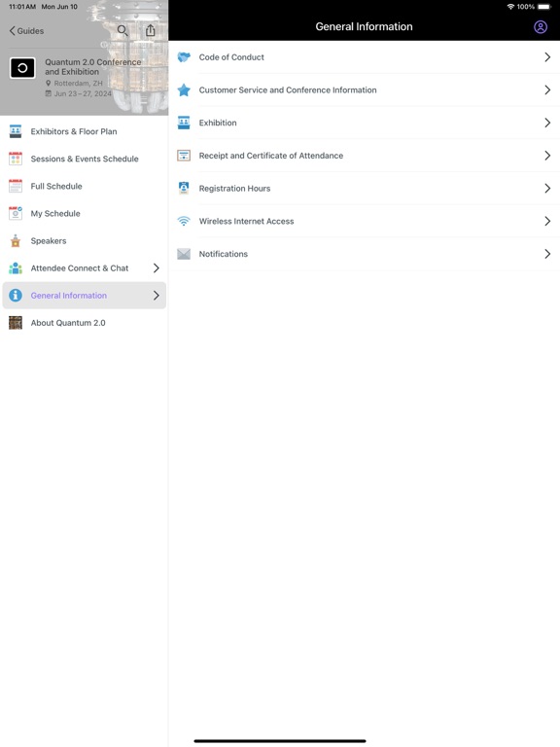Click the Exhibitors & Floor Plan icon
This screenshot has width=560, height=747.
tap(16, 131)
